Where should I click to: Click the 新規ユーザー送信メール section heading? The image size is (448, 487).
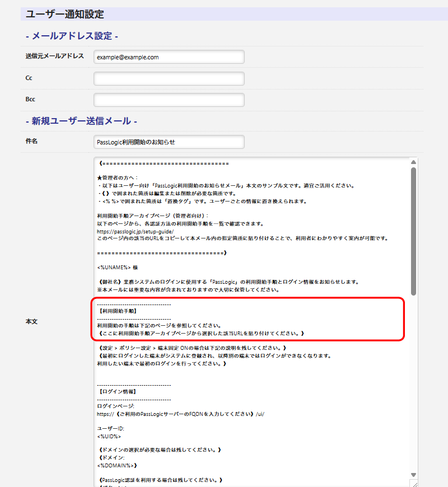(82, 121)
